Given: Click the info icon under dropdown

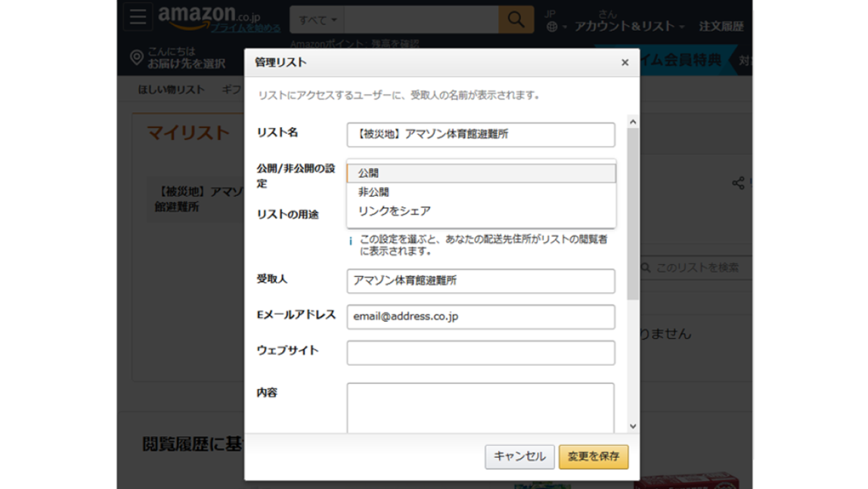Looking at the screenshot, I should click(350, 242).
